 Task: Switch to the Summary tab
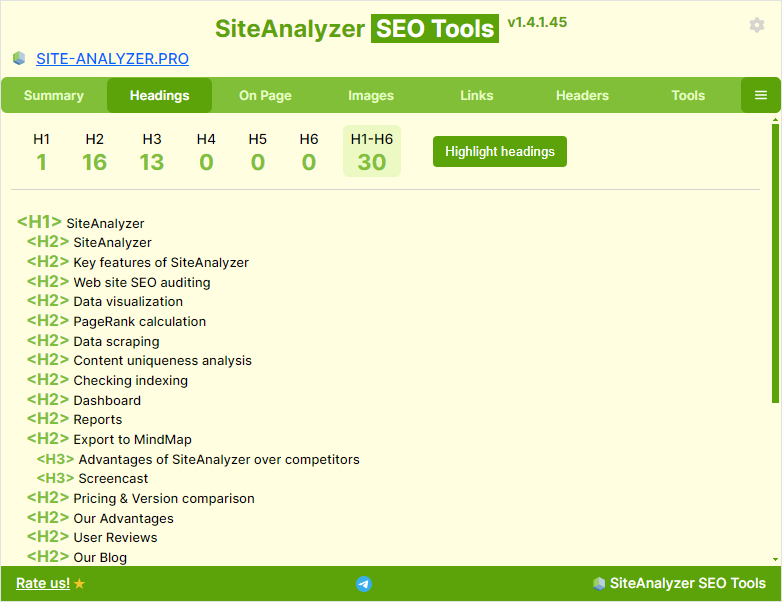click(54, 95)
